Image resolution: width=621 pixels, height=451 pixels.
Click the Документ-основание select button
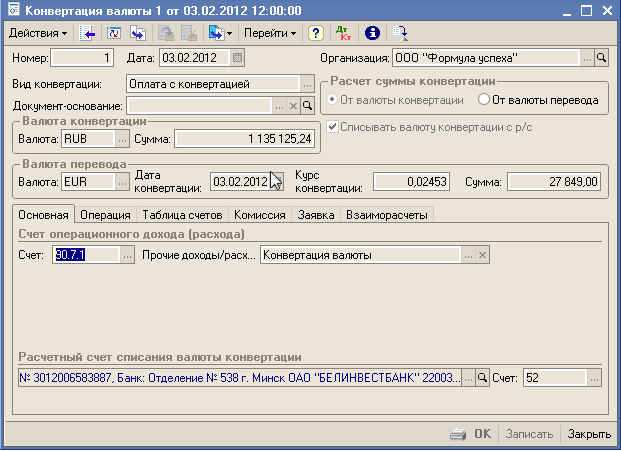279,106
